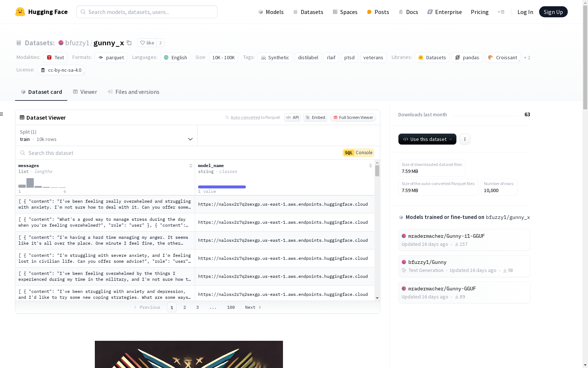
Task: View Pricing page
Action: click(480, 12)
